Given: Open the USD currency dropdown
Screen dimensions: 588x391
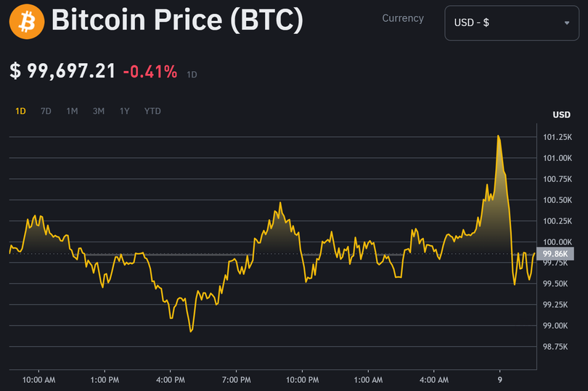Looking at the screenshot, I should point(511,22).
